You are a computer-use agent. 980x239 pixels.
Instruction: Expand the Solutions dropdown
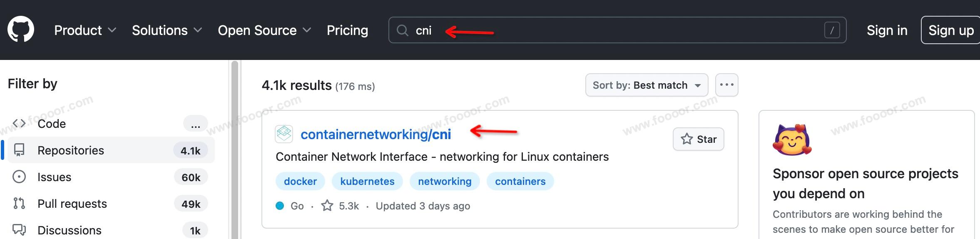[x=167, y=30]
